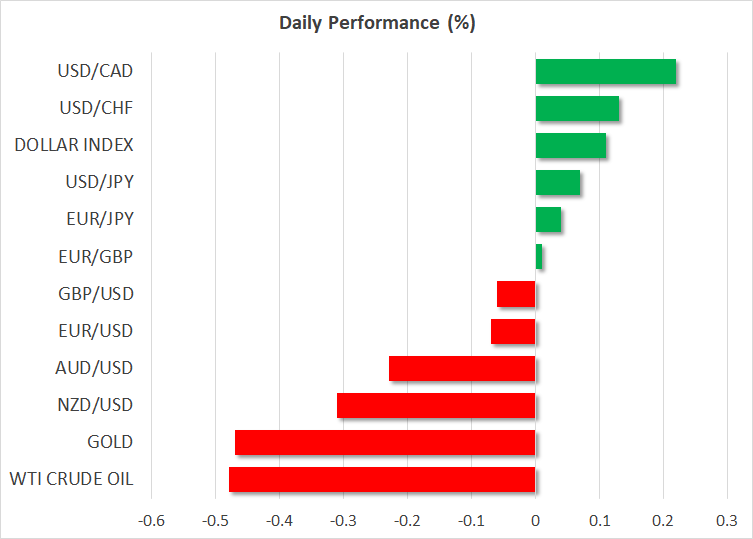Select the DOLLAR INDEX category label
Viewport: 753px width, 539px height.
(x=74, y=146)
